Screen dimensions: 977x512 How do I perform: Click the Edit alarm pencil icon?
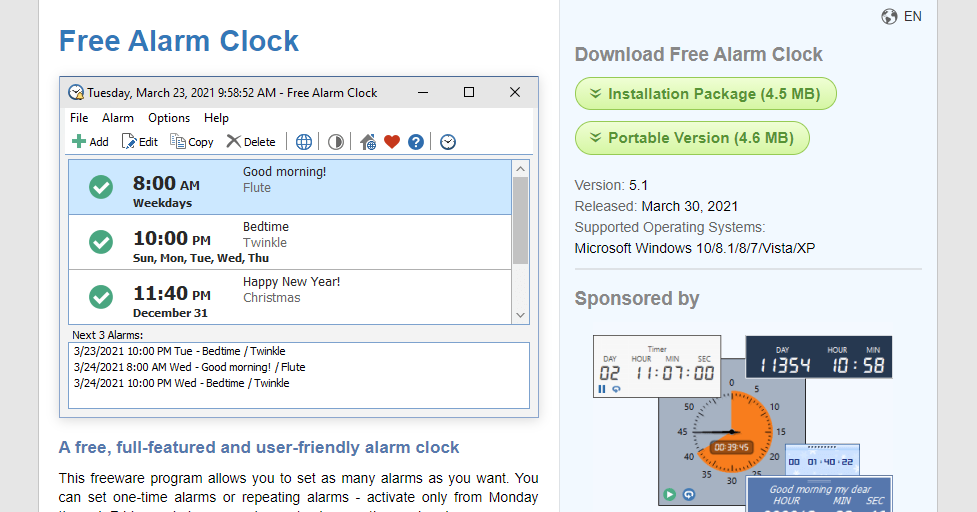pos(129,142)
